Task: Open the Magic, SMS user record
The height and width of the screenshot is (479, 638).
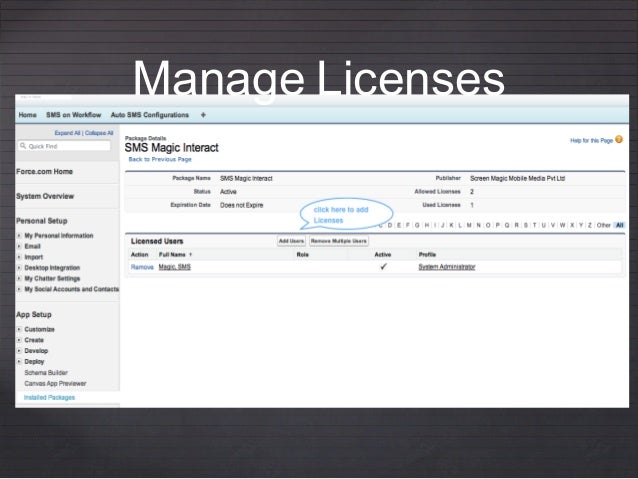Action: [175, 267]
